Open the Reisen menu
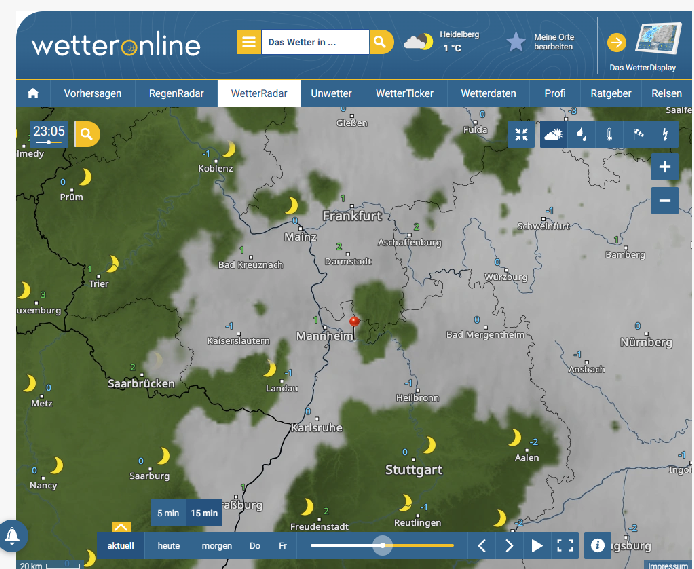 (x=667, y=93)
